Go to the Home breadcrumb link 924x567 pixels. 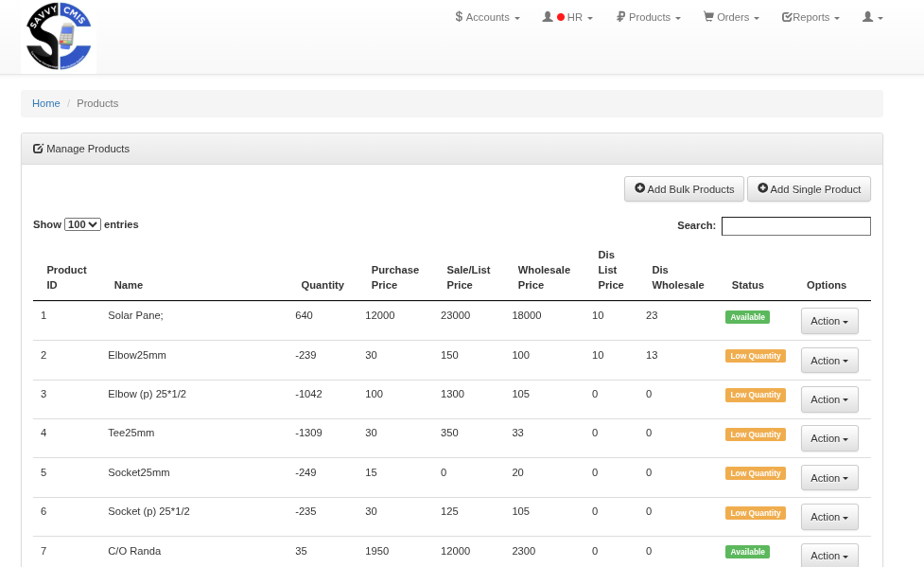(x=45, y=103)
